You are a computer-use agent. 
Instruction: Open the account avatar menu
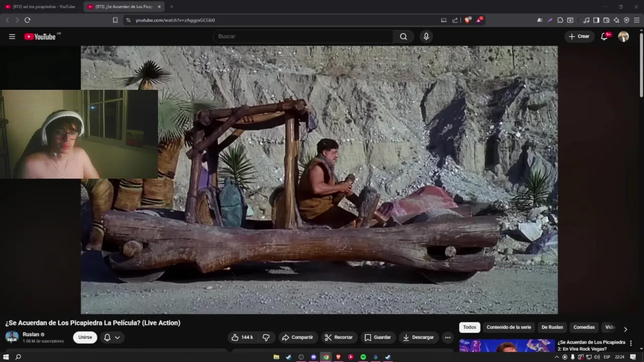pos(623,36)
